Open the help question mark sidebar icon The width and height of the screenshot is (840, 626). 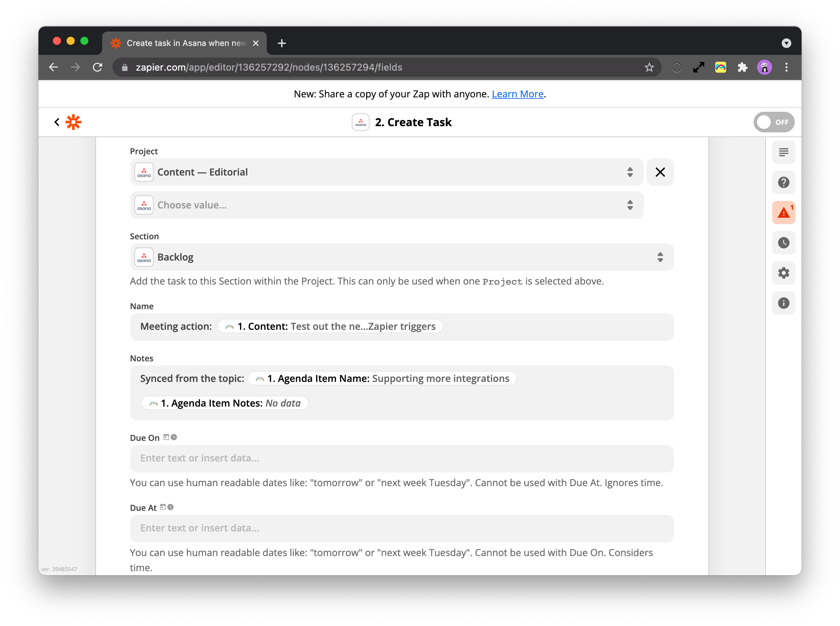(x=783, y=182)
